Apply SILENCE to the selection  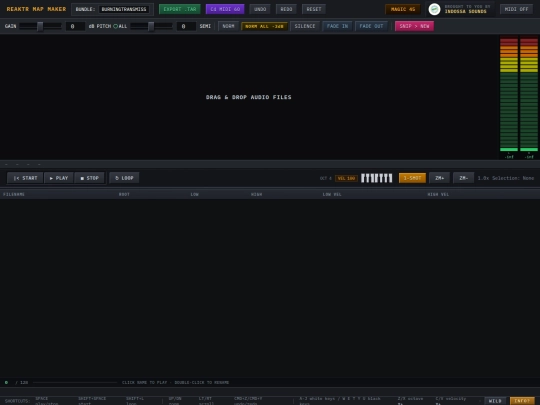pyautogui.click(x=305, y=26)
